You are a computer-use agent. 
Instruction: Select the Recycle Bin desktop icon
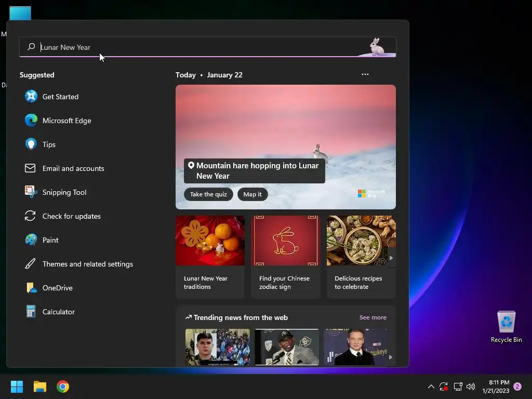506,327
